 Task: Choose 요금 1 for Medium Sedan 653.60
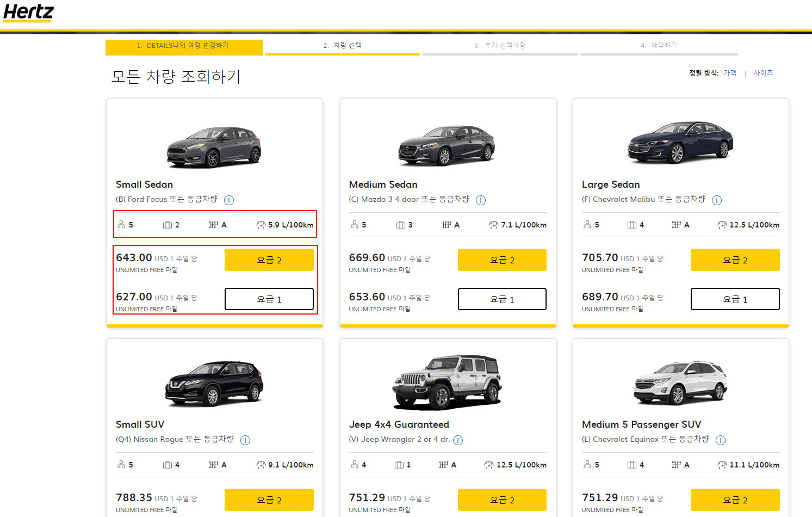pos(502,299)
